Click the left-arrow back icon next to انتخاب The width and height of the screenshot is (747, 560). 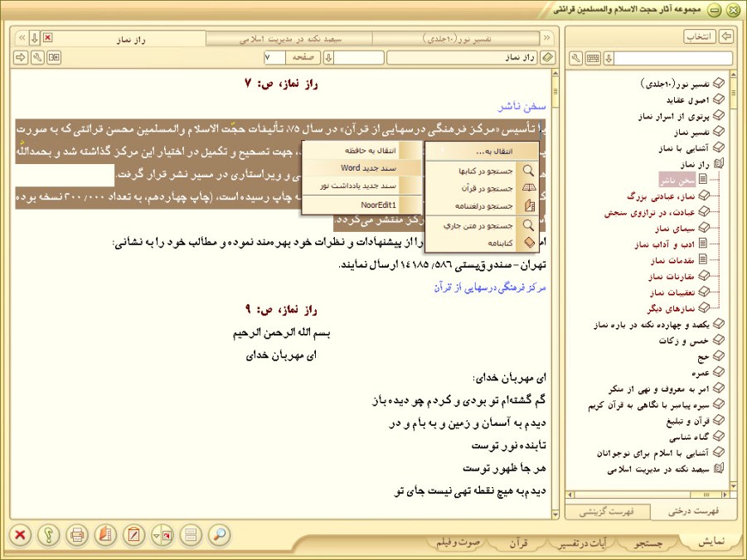(x=725, y=36)
